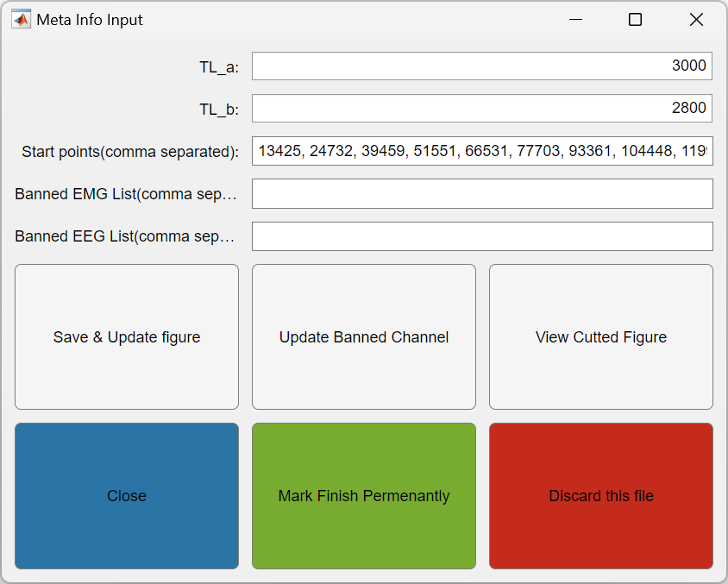Click into the TL_a value field
The width and height of the screenshot is (728, 584).
(x=482, y=66)
